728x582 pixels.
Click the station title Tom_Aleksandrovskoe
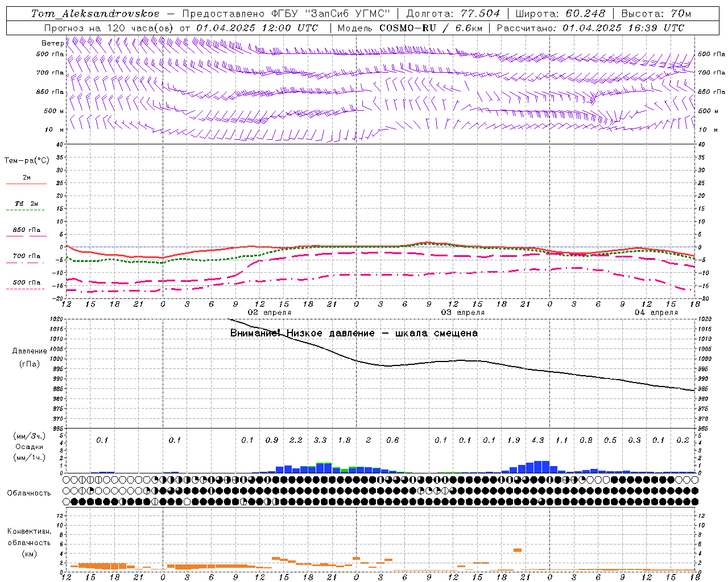[x=96, y=14]
